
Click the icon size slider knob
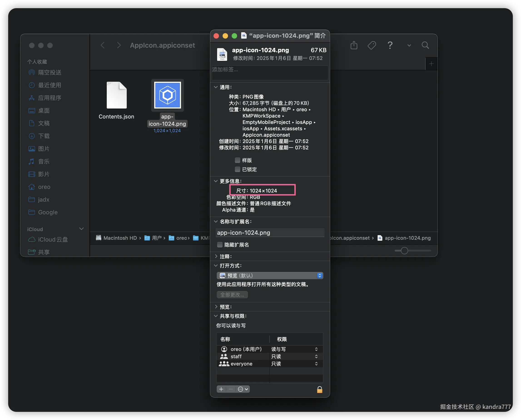[x=404, y=251]
